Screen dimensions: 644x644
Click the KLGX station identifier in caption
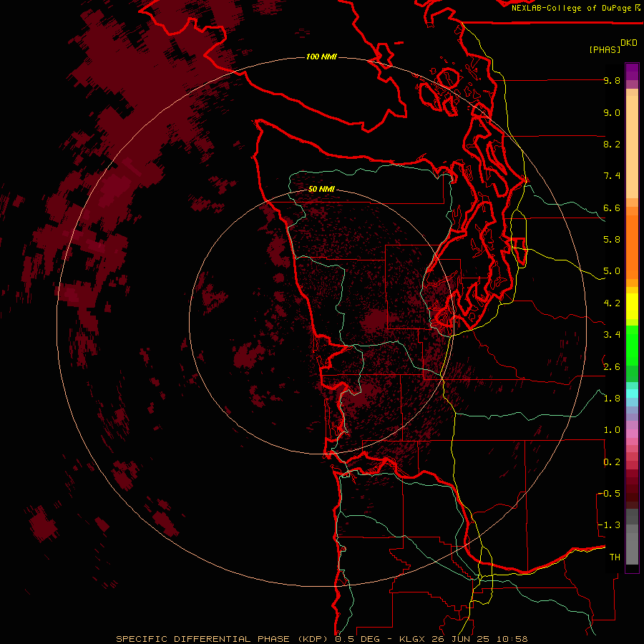coord(412,639)
